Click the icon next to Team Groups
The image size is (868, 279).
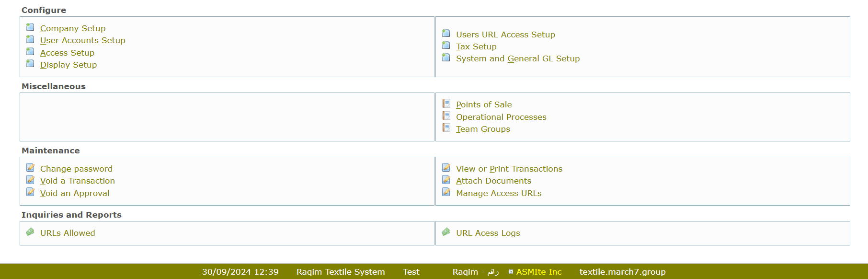tap(446, 128)
